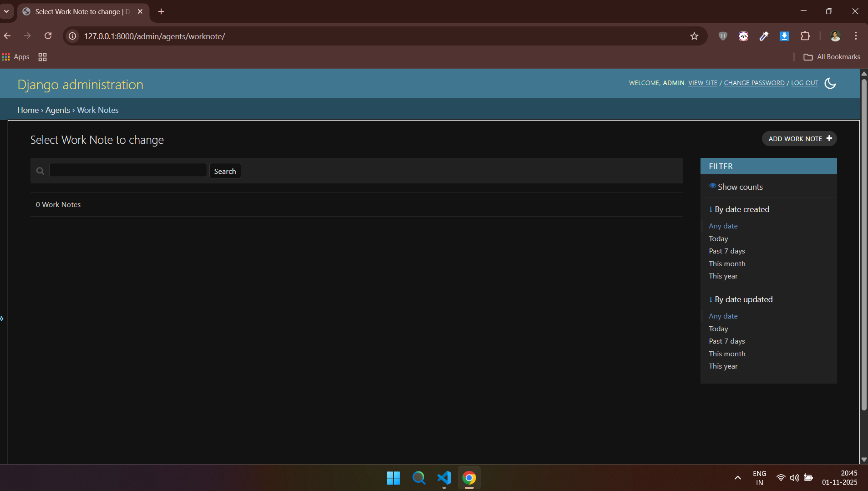Screen dimensions: 868x491
Task: Filter date created by Past 7 days
Action: 726,251
